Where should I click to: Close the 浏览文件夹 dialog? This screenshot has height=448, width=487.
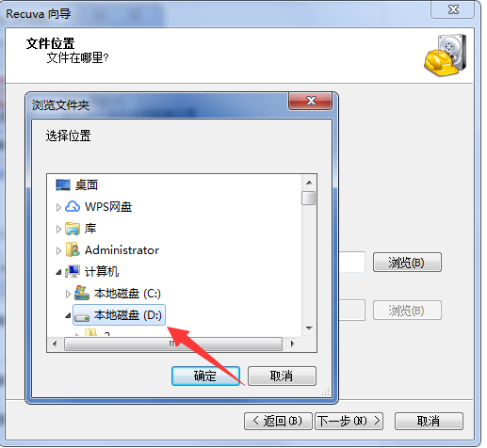(x=311, y=101)
